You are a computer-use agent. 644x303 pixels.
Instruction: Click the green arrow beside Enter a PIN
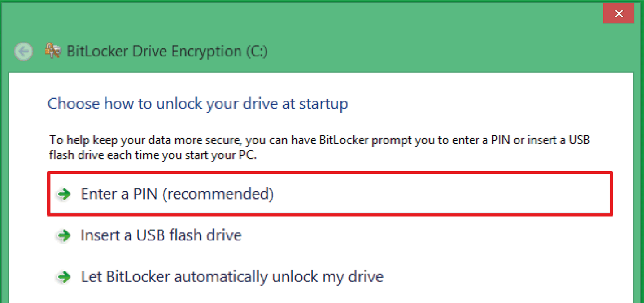point(64,194)
